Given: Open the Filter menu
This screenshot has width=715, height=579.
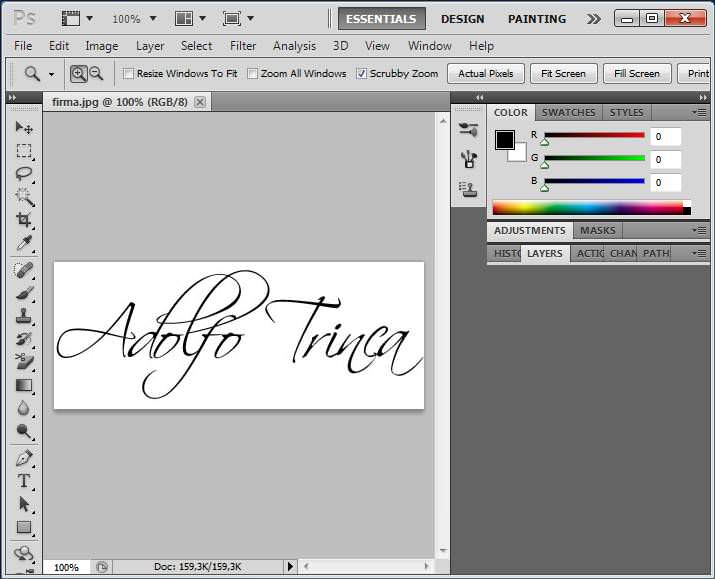Looking at the screenshot, I should pyautogui.click(x=243, y=46).
